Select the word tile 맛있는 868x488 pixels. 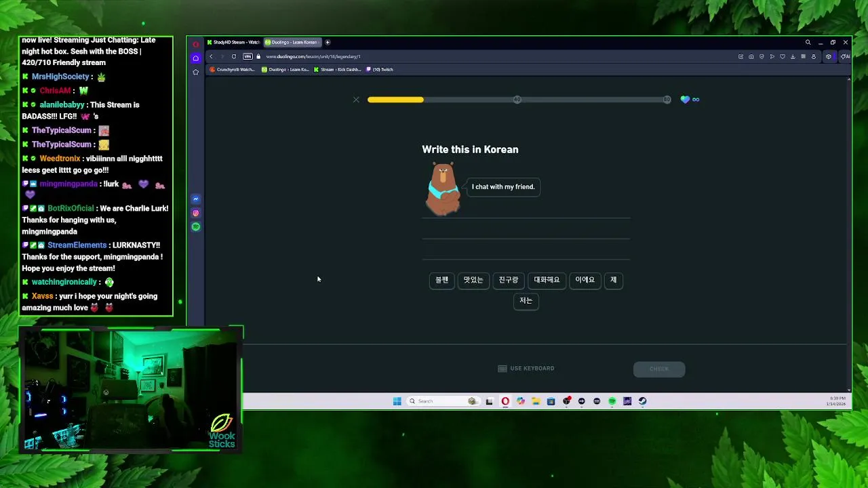click(473, 280)
